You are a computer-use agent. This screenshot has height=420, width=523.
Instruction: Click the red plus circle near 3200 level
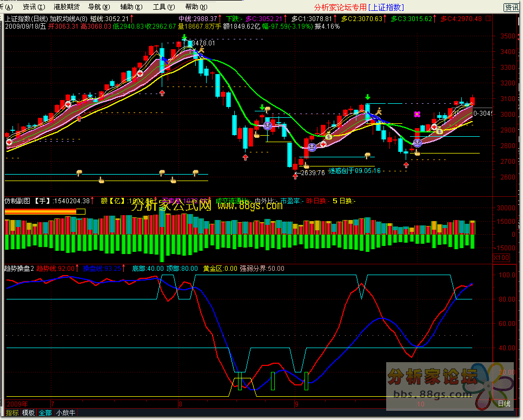tap(140, 74)
